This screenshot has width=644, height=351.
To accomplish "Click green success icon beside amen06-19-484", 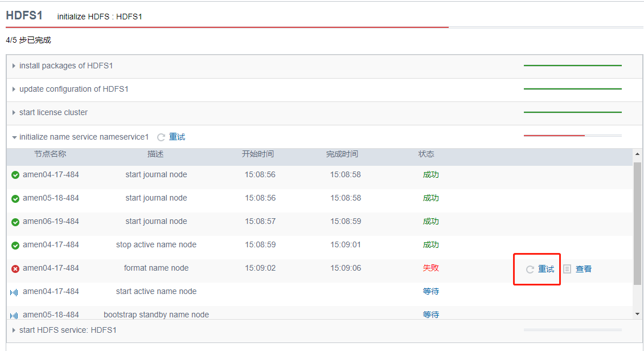I will click(x=15, y=222).
